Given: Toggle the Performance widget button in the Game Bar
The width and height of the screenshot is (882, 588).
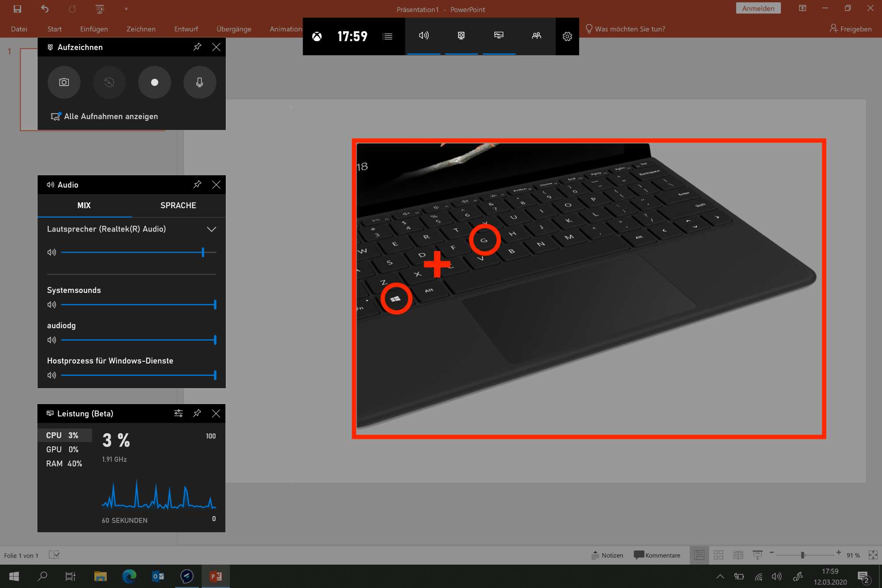Looking at the screenshot, I should click(x=499, y=36).
